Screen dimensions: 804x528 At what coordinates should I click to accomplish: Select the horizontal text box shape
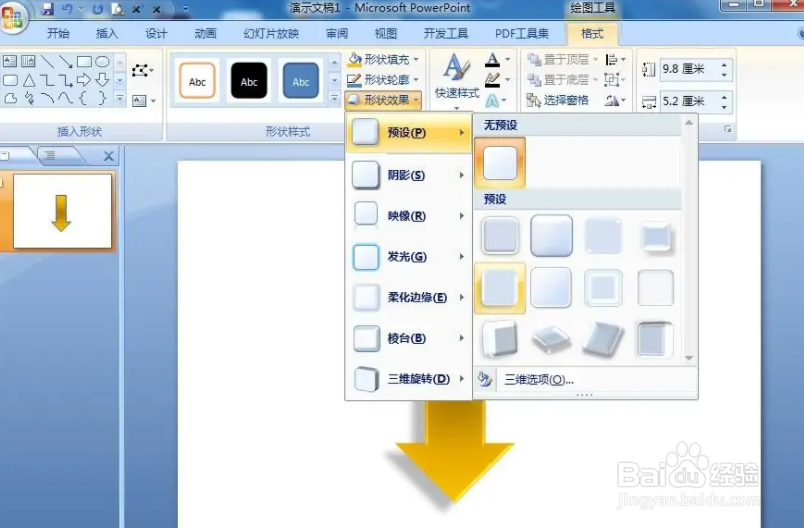(10, 62)
